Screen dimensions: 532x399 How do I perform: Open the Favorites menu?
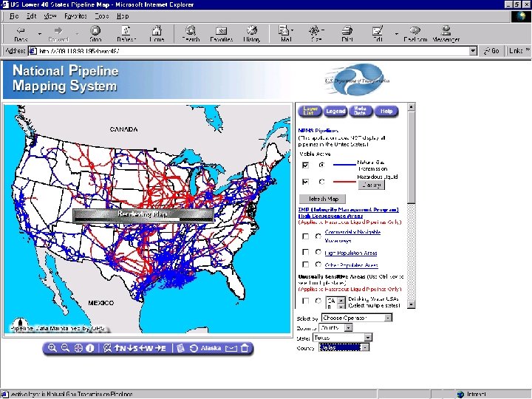pyautogui.click(x=75, y=16)
